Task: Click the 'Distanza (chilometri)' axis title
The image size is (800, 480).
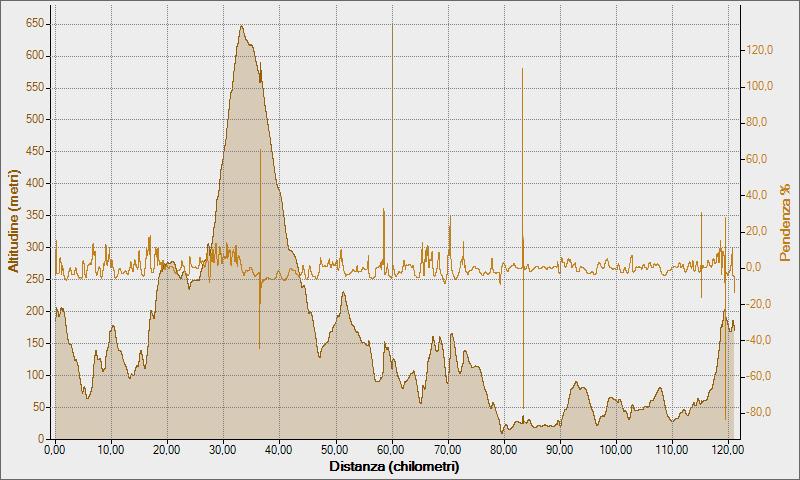Action: [x=394, y=466]
